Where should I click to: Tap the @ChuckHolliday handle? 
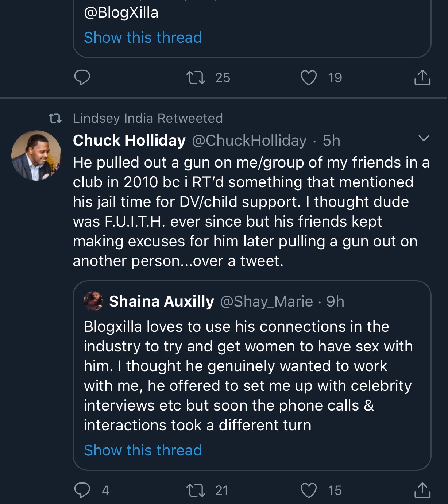coord(249,141)
